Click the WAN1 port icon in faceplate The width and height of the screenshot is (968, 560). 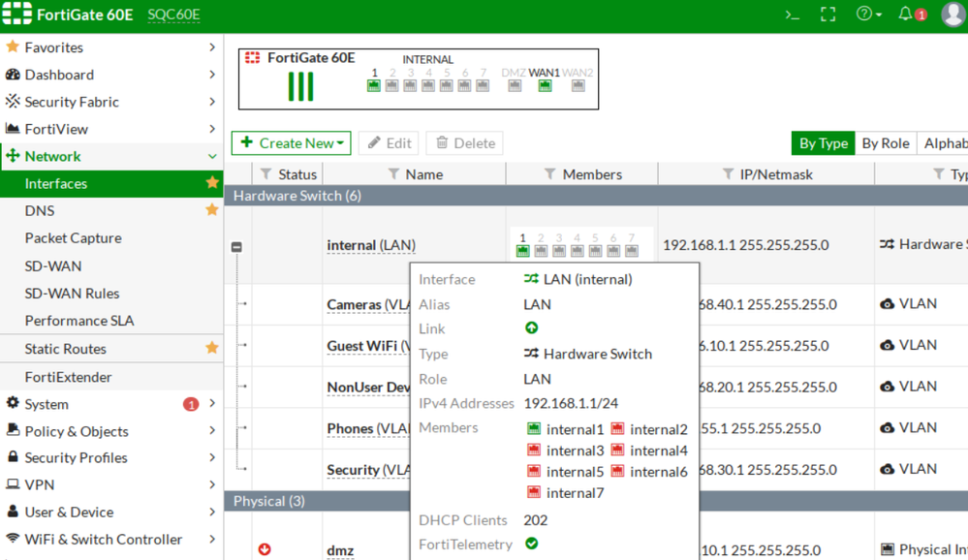coord(545,86)
